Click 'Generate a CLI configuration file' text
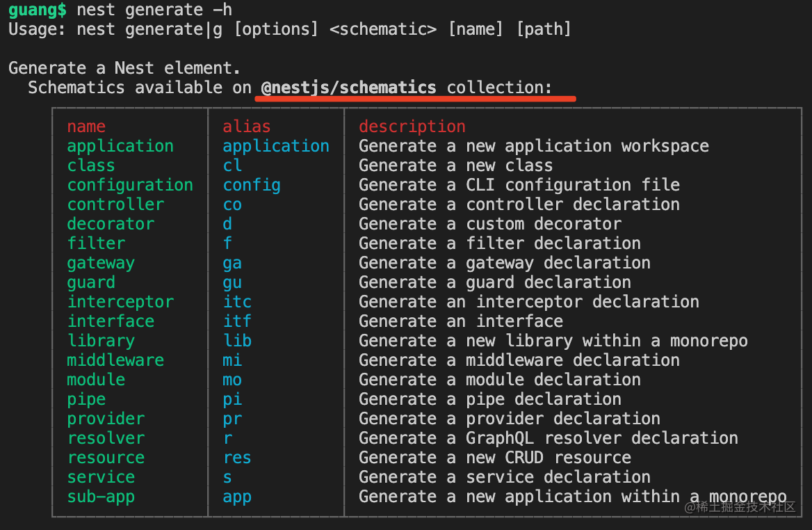 click(x=519, y=186)
